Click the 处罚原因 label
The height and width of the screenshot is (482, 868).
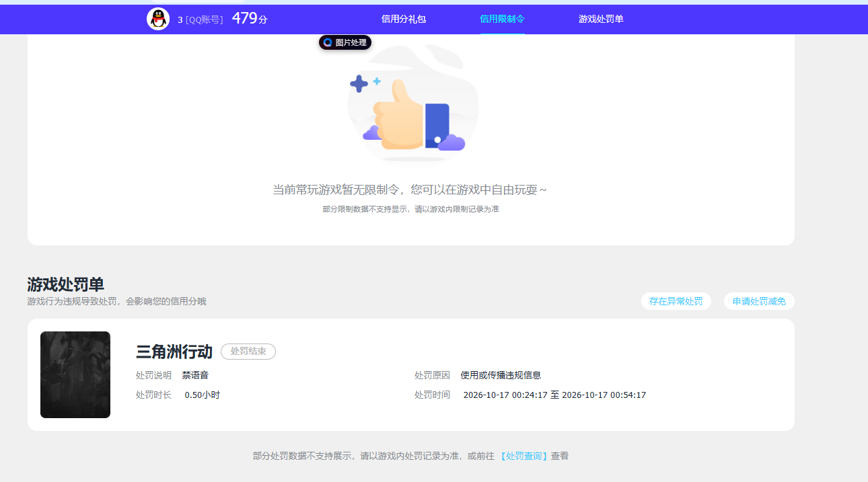click(x=432, y=375)
